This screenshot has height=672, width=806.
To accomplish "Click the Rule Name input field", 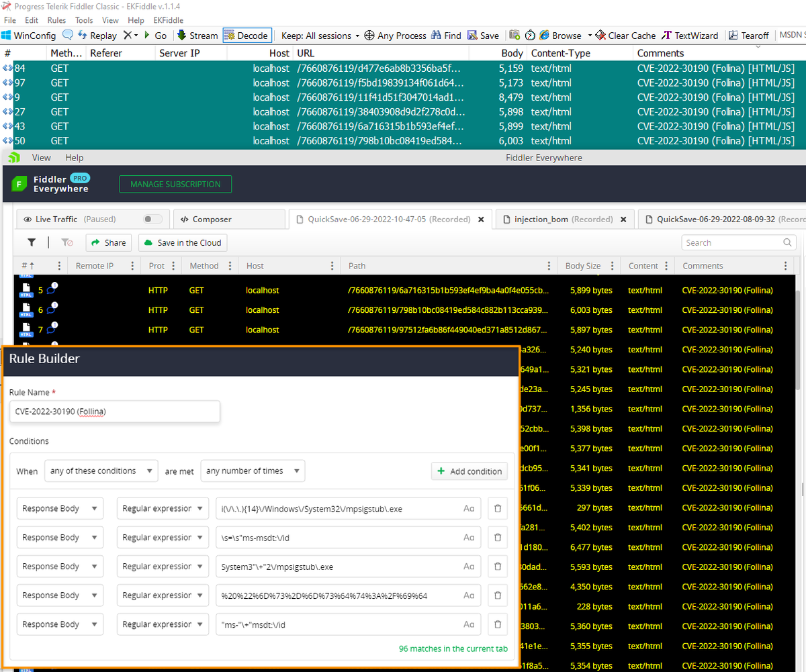I will click(115, 412).
